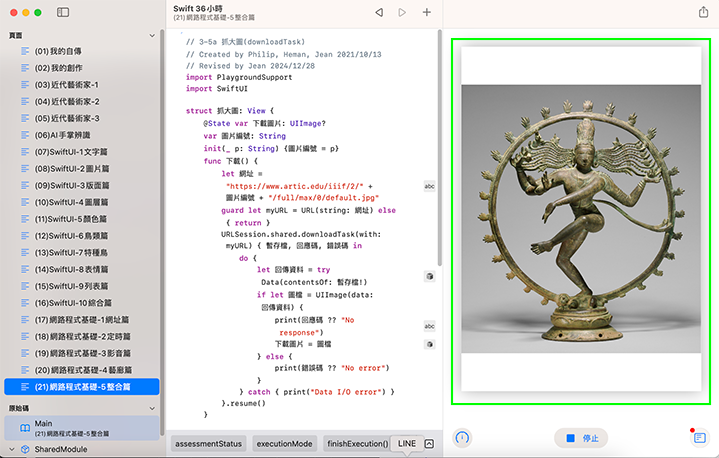Open page (20) 網路程式基礎-4 藝廊篇
The image size is (719, 458).
(x=82, y=370)
